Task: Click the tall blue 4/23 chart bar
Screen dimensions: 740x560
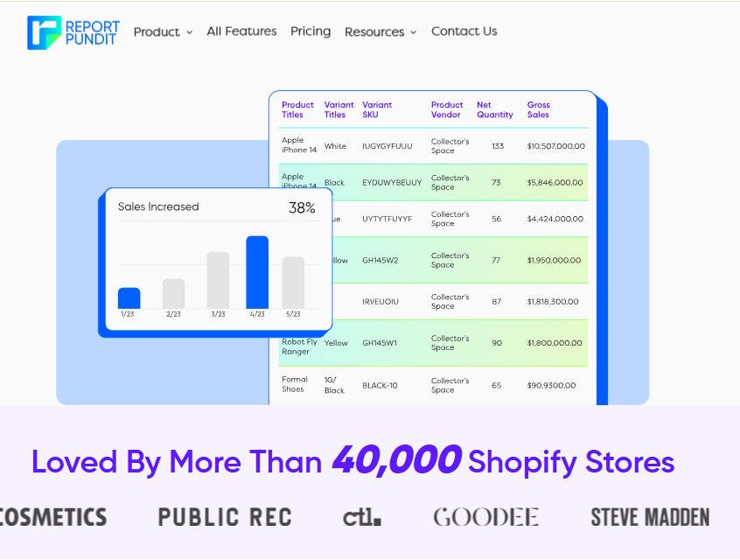Action: pyautogui.click(x=257, y=272)
